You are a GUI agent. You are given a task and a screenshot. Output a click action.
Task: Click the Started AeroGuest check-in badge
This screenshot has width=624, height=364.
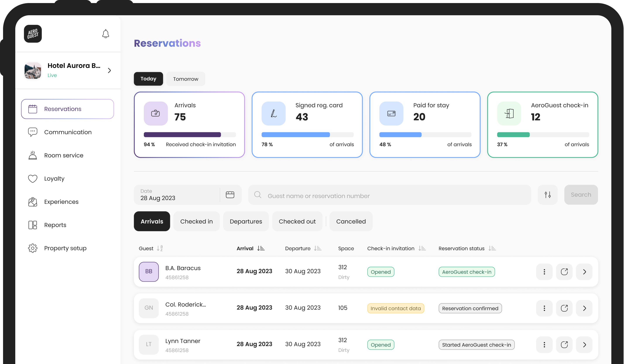coord(477,345)
